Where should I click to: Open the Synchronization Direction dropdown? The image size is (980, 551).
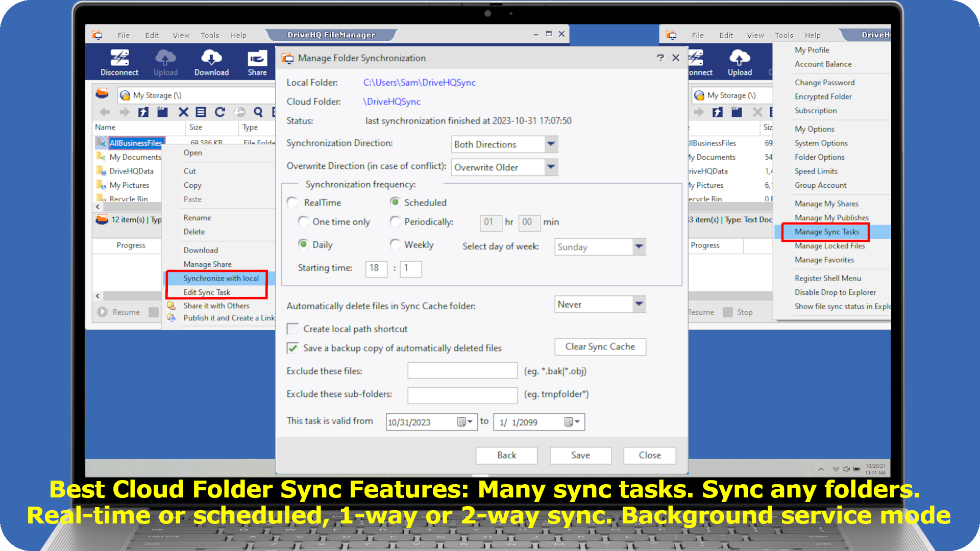[x=551, y=144]
